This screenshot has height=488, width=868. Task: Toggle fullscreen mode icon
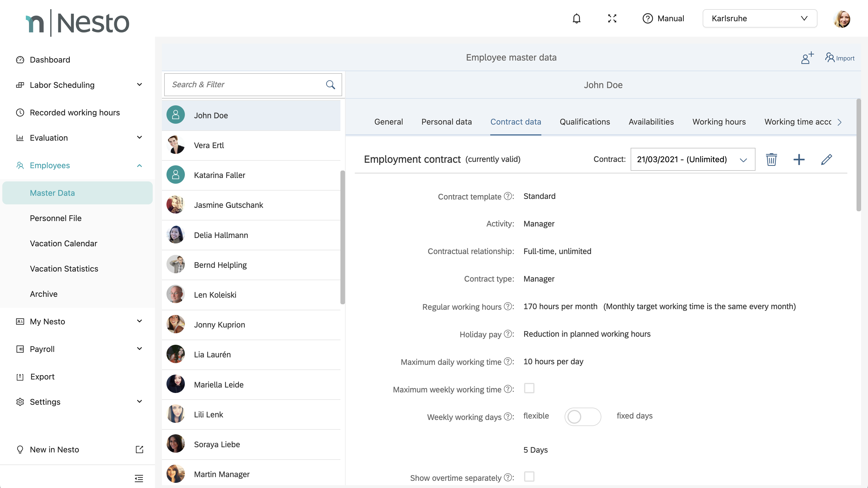(612, 18)
